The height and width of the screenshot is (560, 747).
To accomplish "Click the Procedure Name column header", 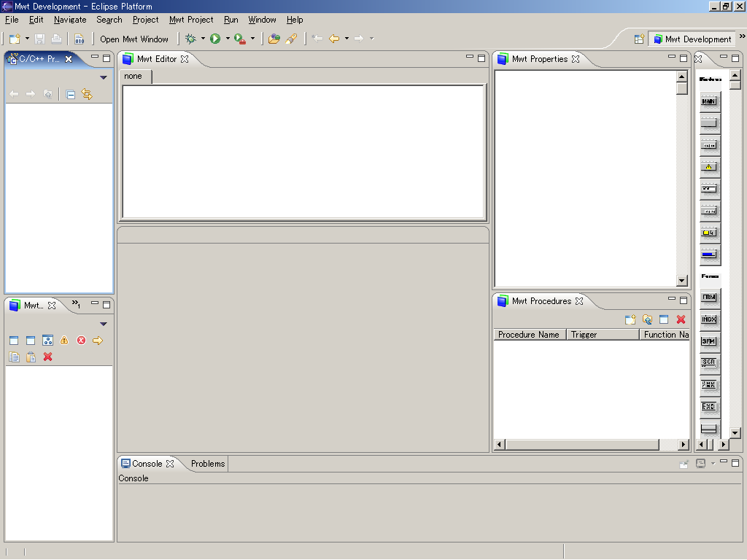I will pyautogui.click(x=530, y=334).
